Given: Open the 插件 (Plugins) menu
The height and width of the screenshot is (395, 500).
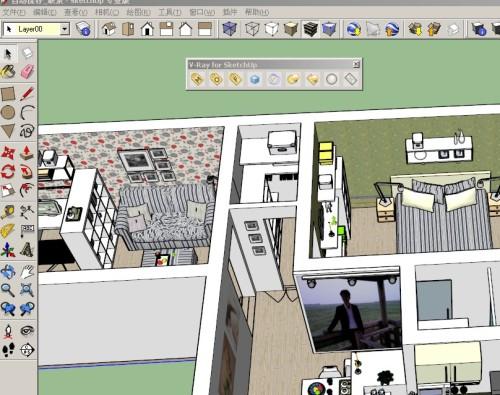Looking at the screenshot, I should [230, 13].
